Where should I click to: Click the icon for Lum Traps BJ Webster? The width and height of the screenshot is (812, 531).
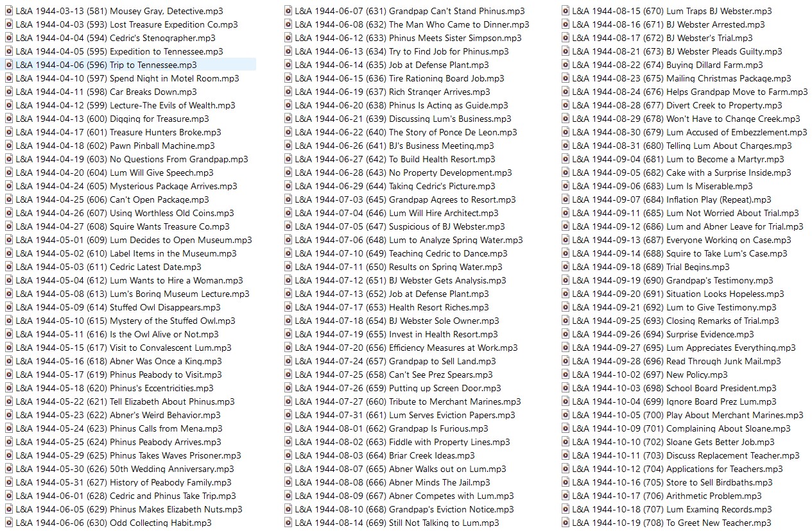[566, 11]
